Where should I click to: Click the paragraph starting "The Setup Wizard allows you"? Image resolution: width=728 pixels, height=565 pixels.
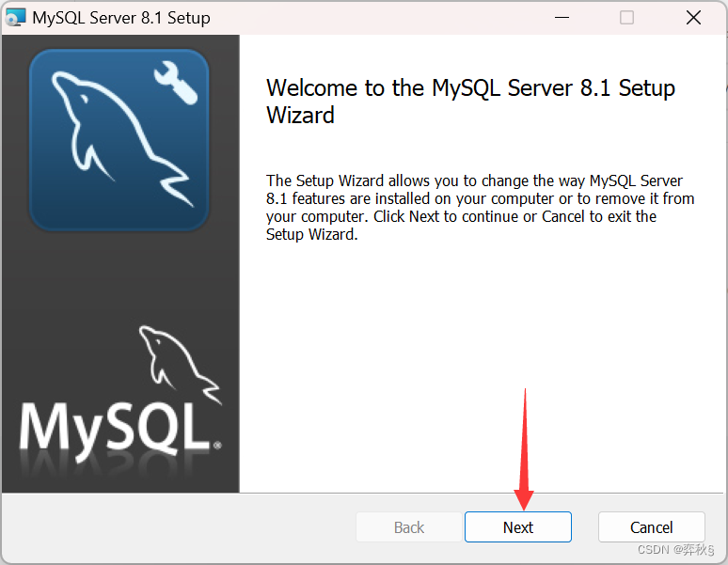480,208
